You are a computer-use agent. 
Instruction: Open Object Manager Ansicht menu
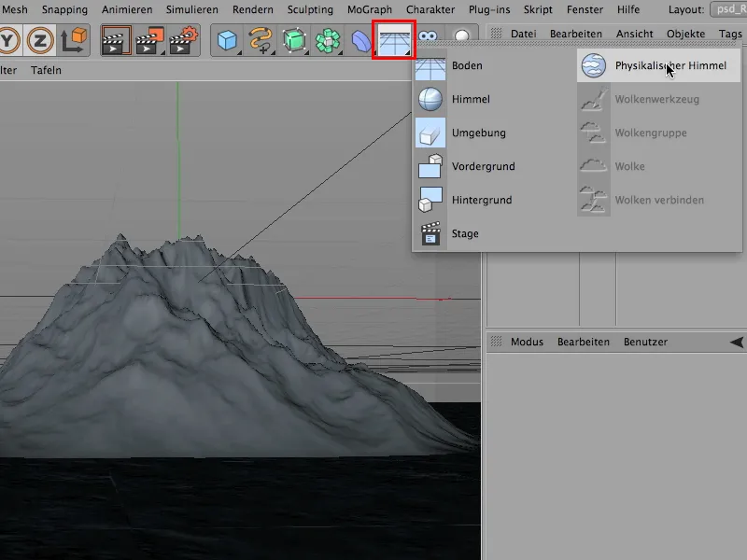coord(635,34)
